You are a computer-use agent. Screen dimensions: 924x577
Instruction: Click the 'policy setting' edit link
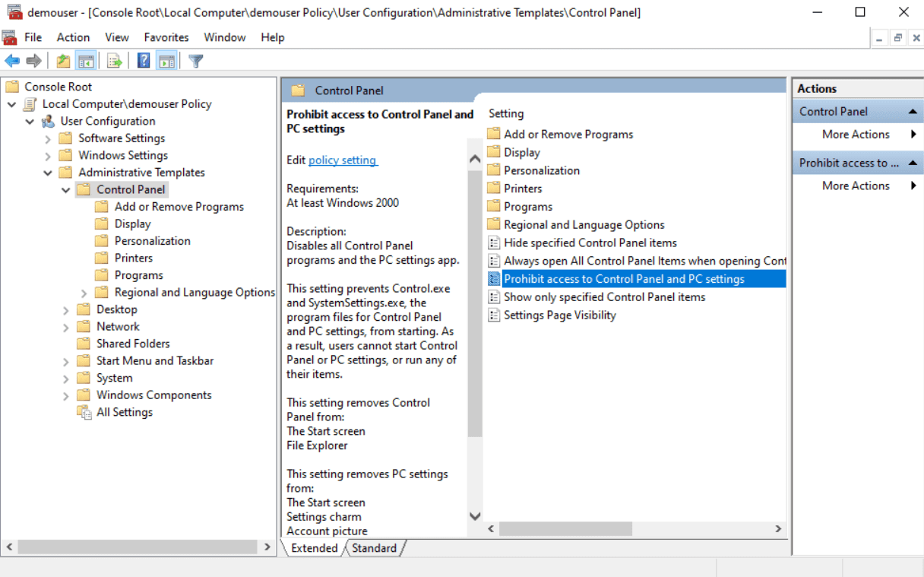pos(343,160)
